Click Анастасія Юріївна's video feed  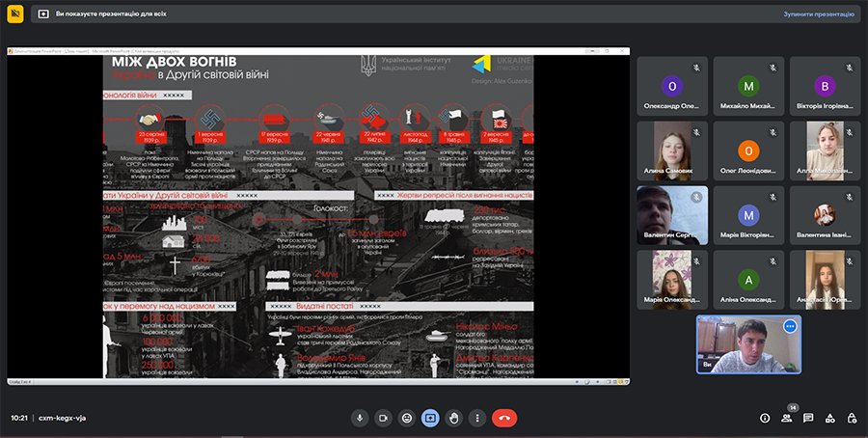(825, 280)
